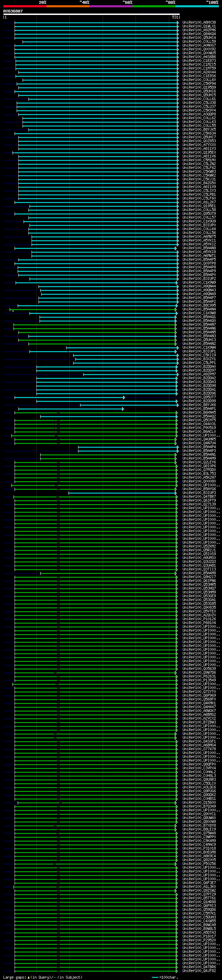Click the white query sequence bar below AV636807
Viewport: 222px width, 980px height.
(92, 14)
